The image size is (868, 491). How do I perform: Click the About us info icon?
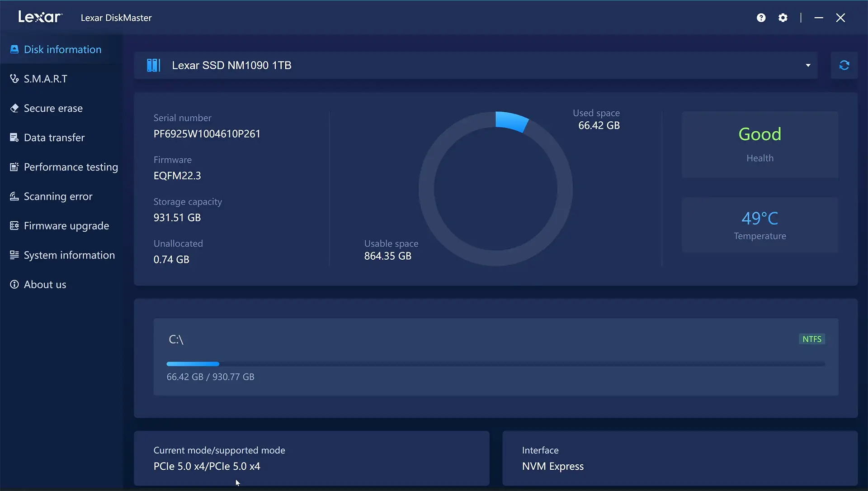point(14,285)
